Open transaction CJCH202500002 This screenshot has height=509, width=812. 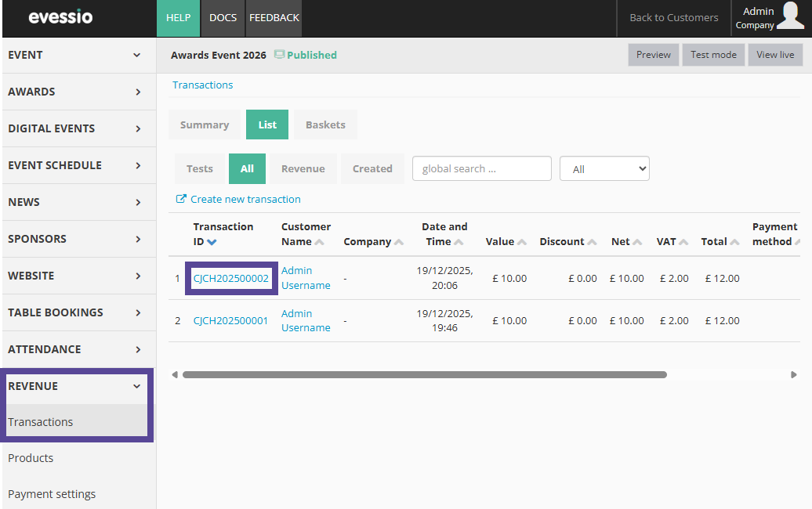click(x=231, y=278)
